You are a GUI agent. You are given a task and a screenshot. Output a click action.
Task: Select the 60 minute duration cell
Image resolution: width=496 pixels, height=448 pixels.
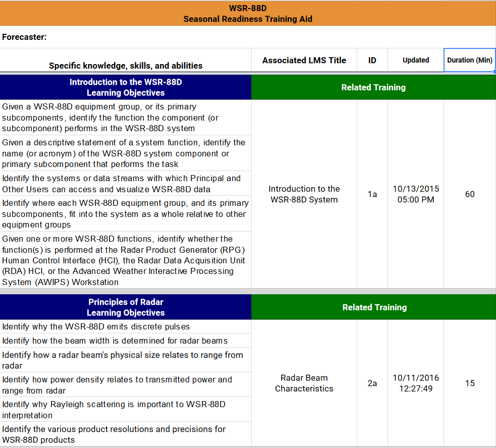point(469,194)
